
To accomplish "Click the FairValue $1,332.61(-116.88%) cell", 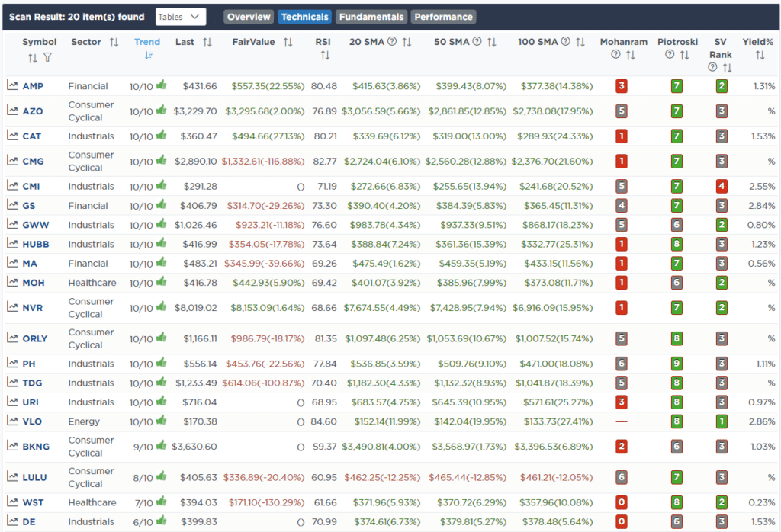I will click(263, 162).
